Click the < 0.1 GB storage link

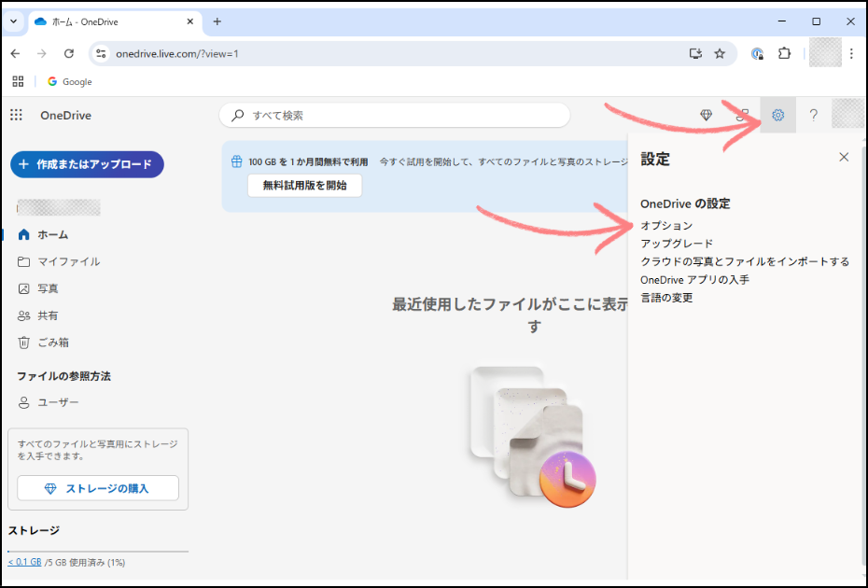(x=25, y=562)
